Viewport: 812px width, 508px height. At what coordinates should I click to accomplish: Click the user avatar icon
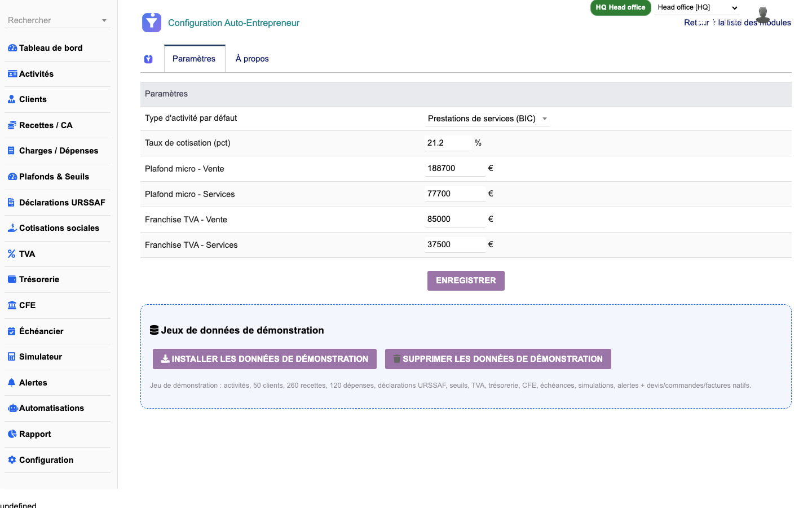point(763,15)
